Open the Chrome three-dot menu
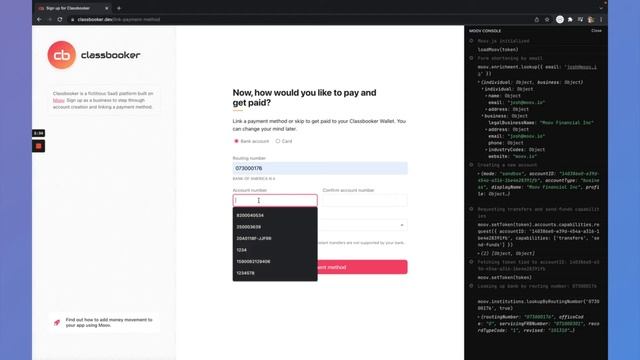 (x=601, y=20)
